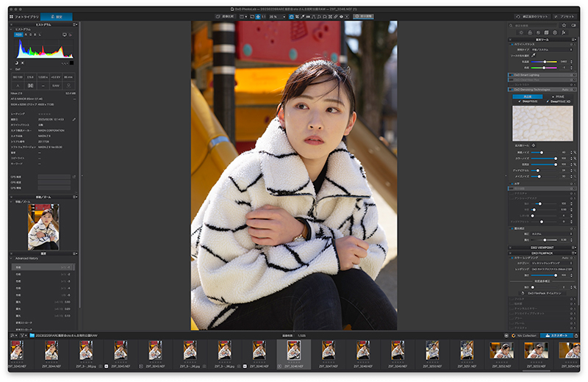Show the L luminance histogram channel
The height and width of the screenshot is (382, 588).
pyautogui.click(x=40, y=35)
